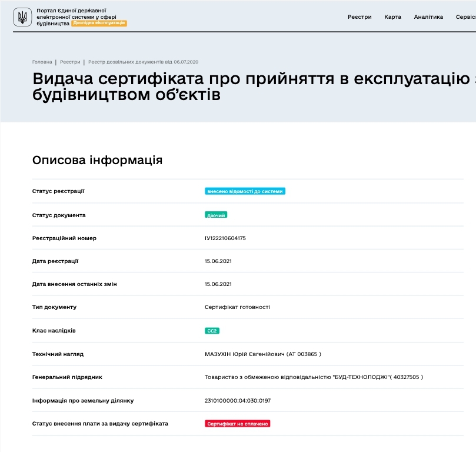Click the 'Генеральний підрядник' row label

point(67,377)
